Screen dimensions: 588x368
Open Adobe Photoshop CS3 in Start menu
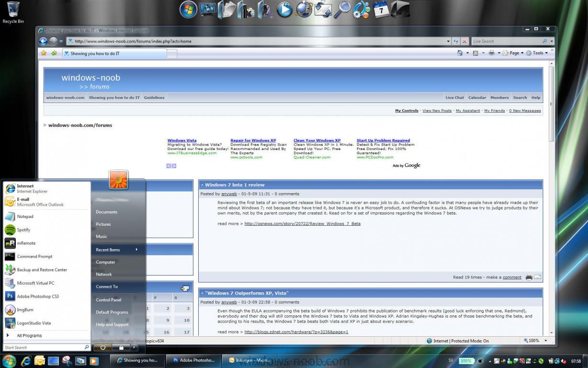click(x=46, y=297)
